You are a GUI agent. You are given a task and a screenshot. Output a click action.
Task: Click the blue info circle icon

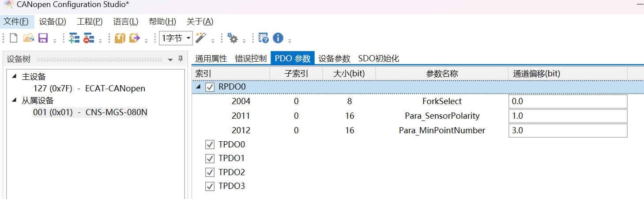tap(278, 38)
